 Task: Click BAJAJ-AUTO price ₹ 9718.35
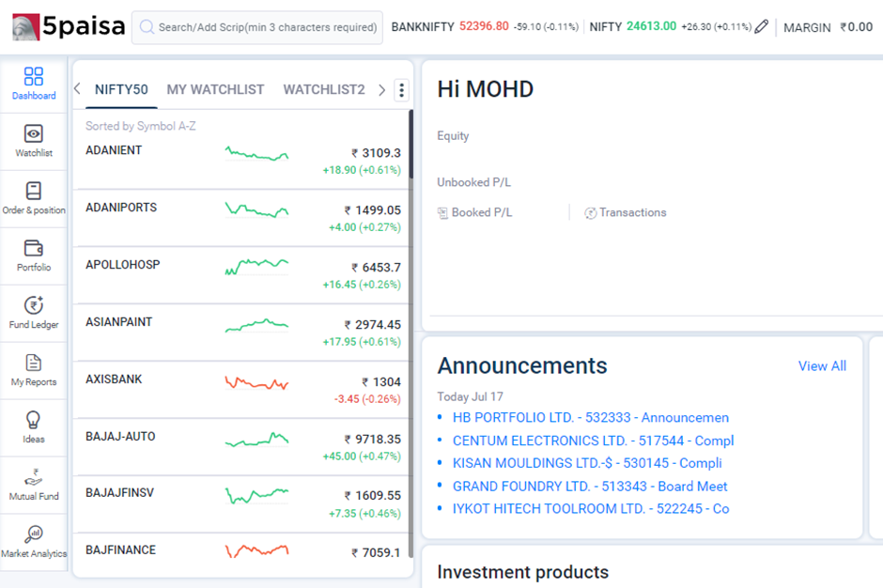pyautogui.click(x=373, y=440)
